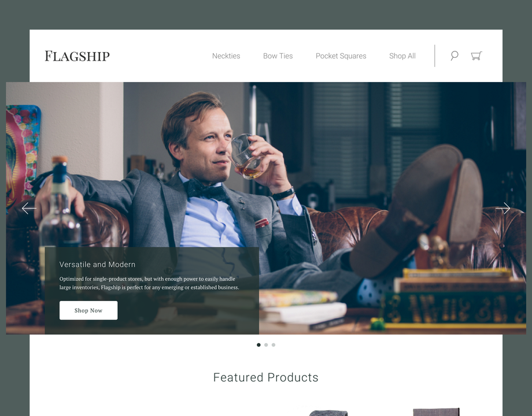Open the dark product thumbnail at bottom right

437,412
